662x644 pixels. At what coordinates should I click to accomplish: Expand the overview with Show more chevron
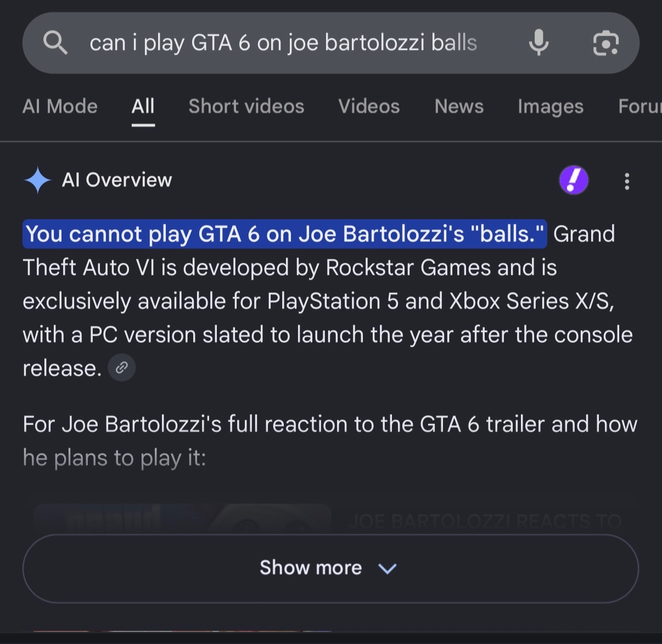tap(388, 568)
